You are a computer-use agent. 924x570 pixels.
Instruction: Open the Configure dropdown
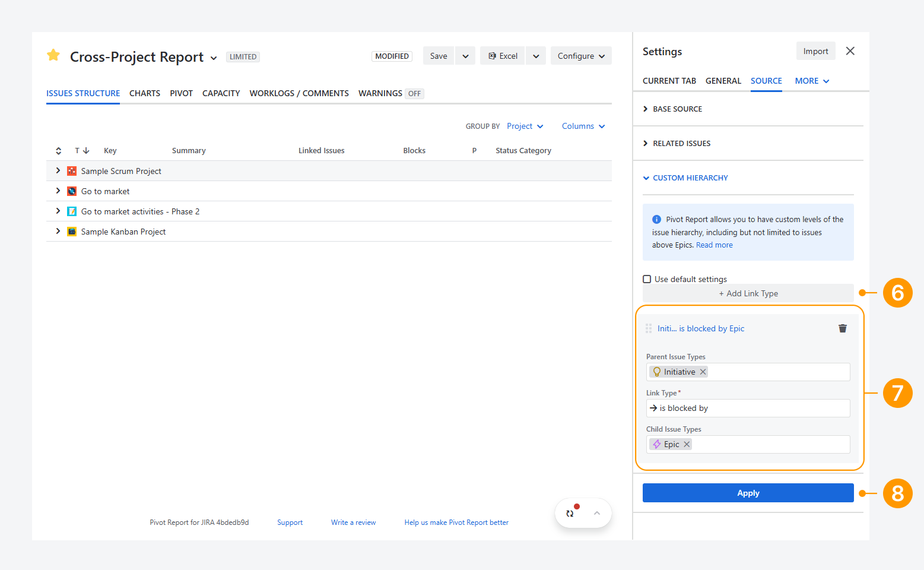581,56
